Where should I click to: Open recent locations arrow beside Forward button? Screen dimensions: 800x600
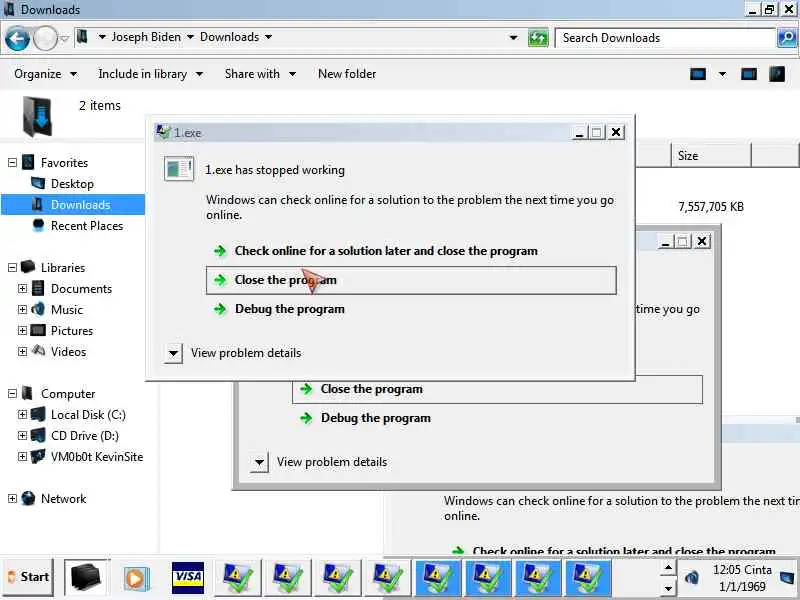(x=64, y=38)
